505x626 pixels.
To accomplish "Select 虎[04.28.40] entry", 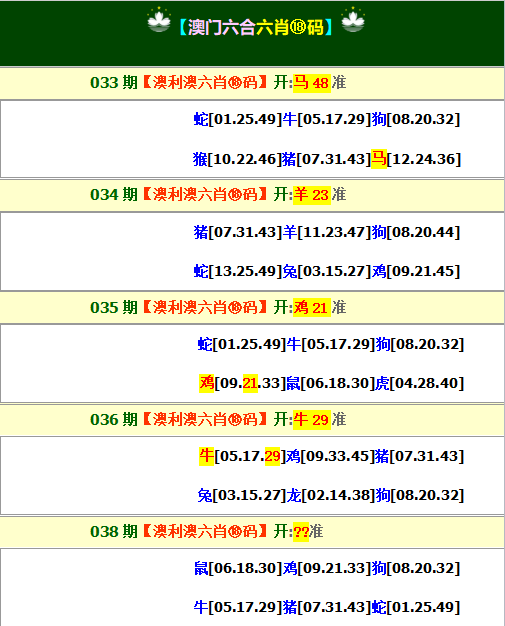I will 420,383.
